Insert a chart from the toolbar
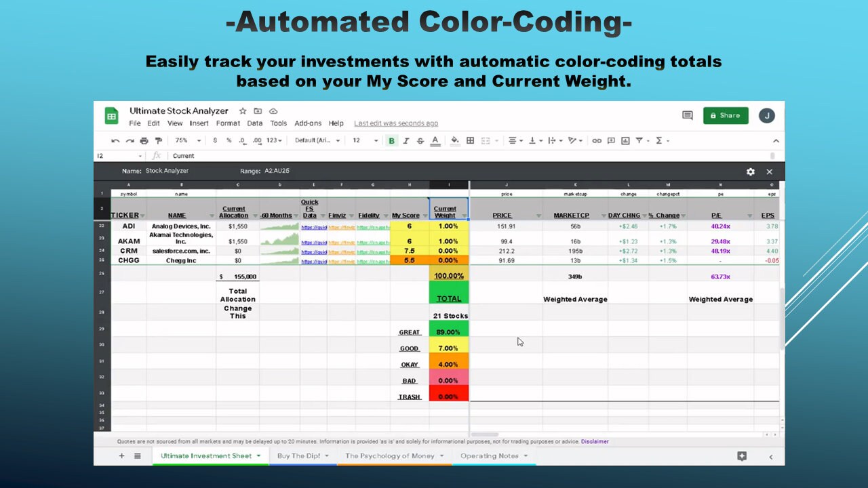The width and height of the screenshot is (868, 488). tap(625, 140)
